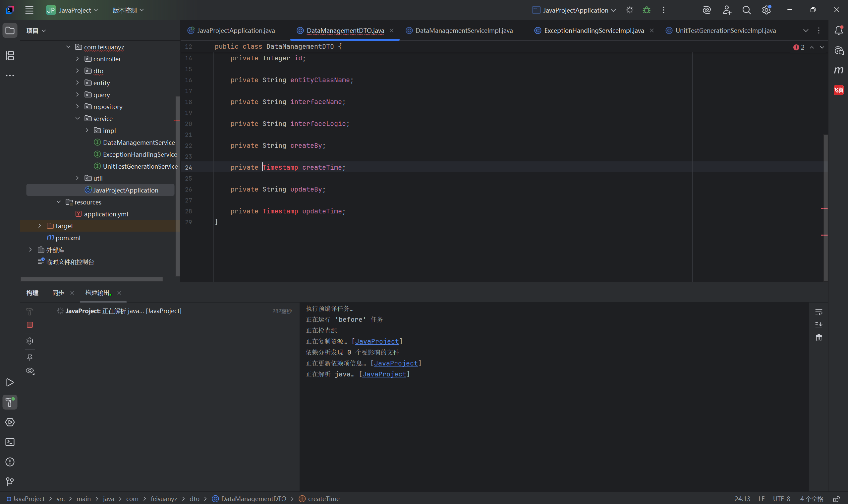Switch to ExceptionHandlingServiceImpl.java tab
Screen dimensions: 848x504
pos(589,30)
